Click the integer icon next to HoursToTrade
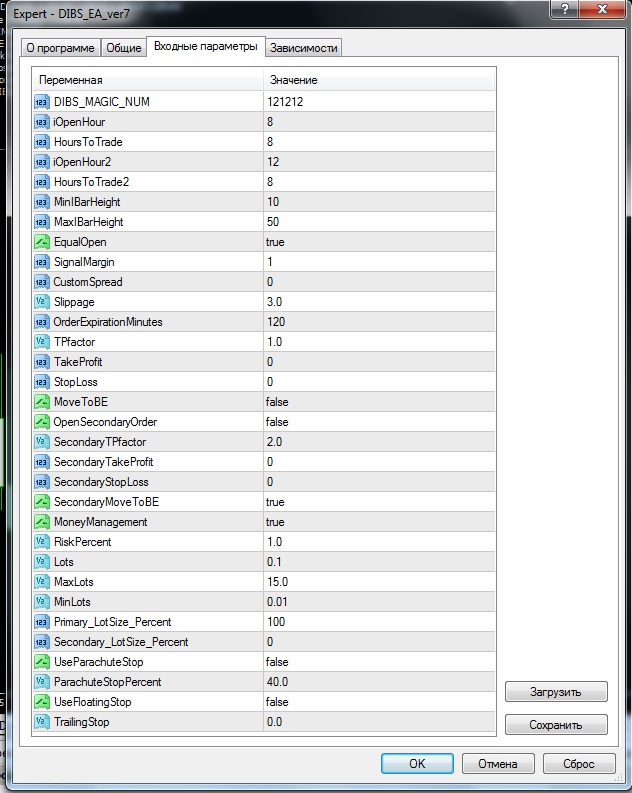Viewport: 632px width, 793px height. click(42, 142)
